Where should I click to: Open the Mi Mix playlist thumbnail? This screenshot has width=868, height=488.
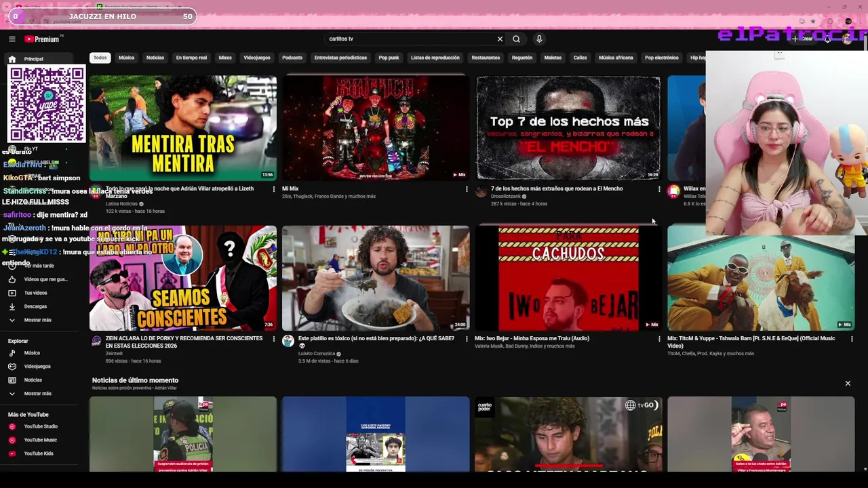pos(376,128)
